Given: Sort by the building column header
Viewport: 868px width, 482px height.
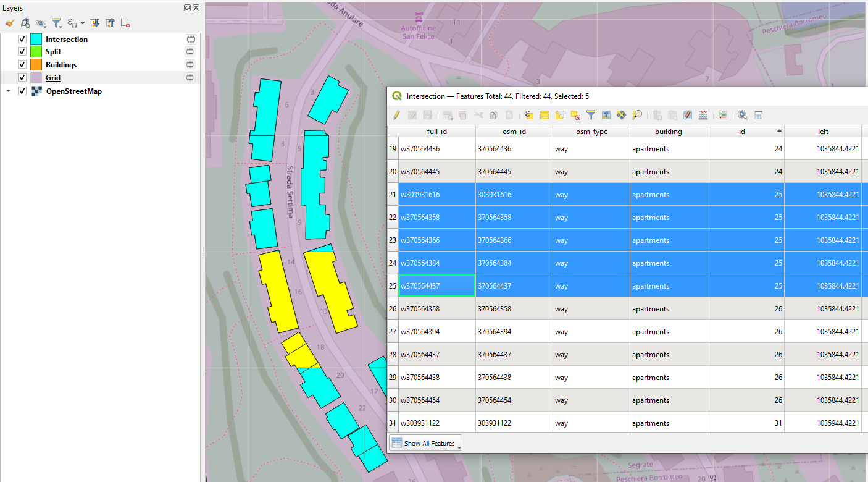Looking at the screenshot, I should pyautogui.click(x=669, y=131).
